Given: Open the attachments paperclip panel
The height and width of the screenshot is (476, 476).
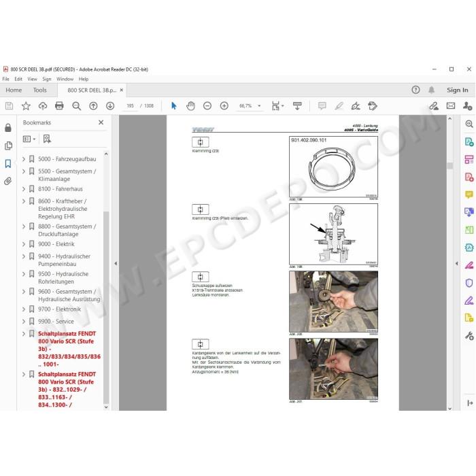Looking at the screenshot, I should 8,182.
